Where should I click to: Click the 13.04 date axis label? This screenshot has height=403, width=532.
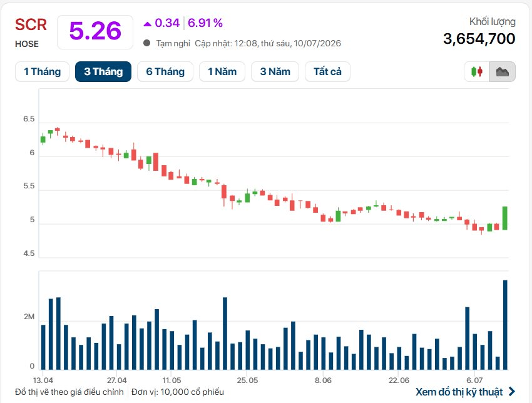point(43,380)
